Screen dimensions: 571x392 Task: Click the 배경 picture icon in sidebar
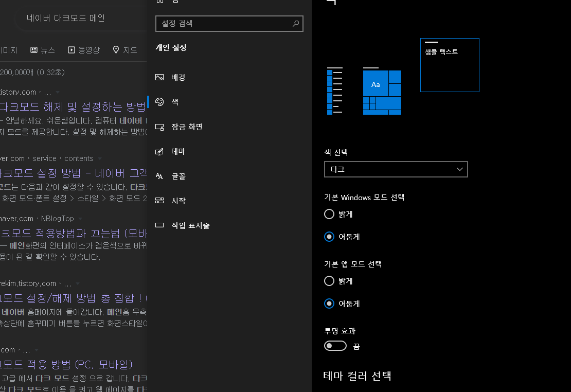point(159,77)
